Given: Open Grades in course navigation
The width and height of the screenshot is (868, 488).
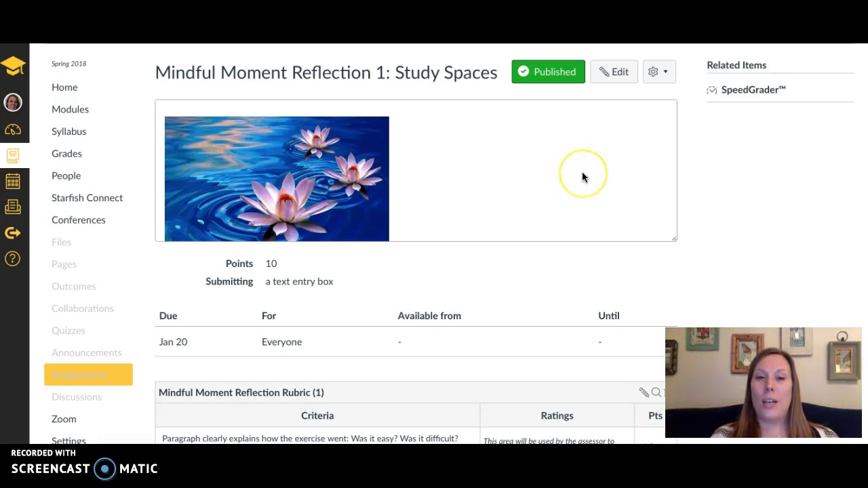Looking at the screenshot, I should click(x=66, y=153).
